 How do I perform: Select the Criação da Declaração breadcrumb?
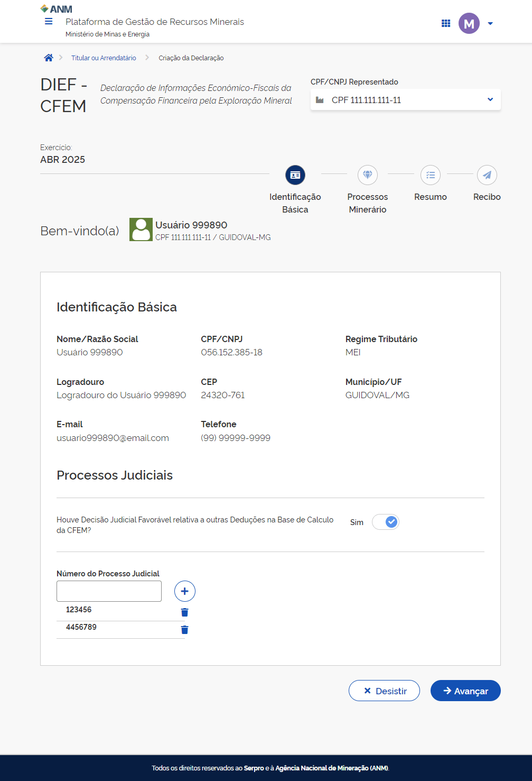[x=191, y=58]
